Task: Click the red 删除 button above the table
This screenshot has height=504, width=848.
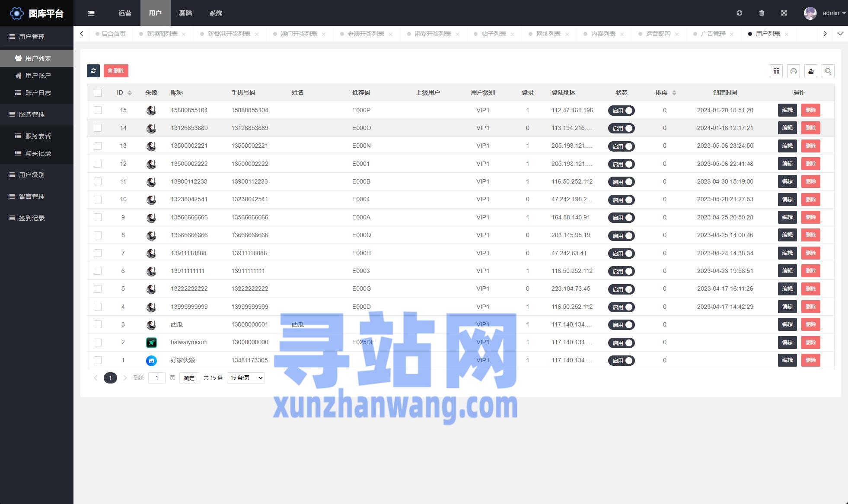Action: click(x=116, y=71)
